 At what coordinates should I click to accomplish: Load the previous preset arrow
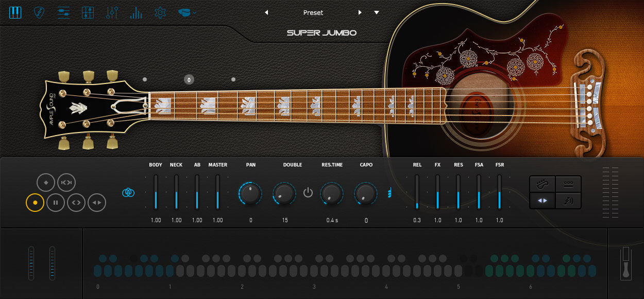[x=266, y=12]
